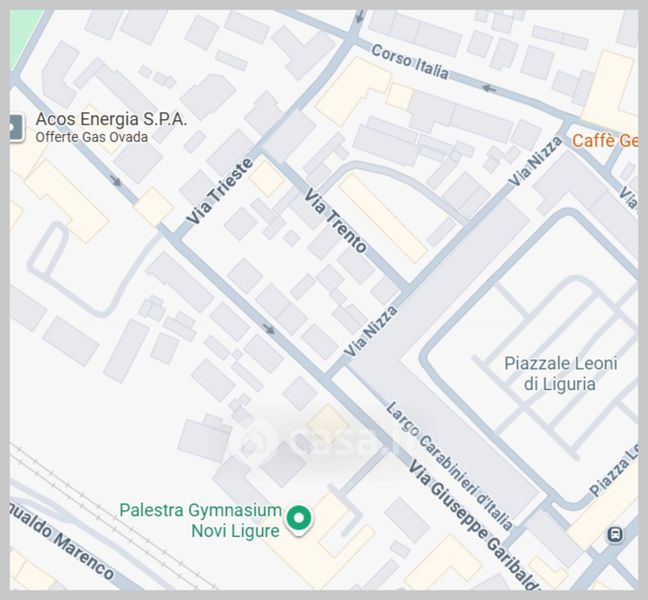Click the Marenco street label
Screen dimensions: 648x600
(x=62, y=538)
